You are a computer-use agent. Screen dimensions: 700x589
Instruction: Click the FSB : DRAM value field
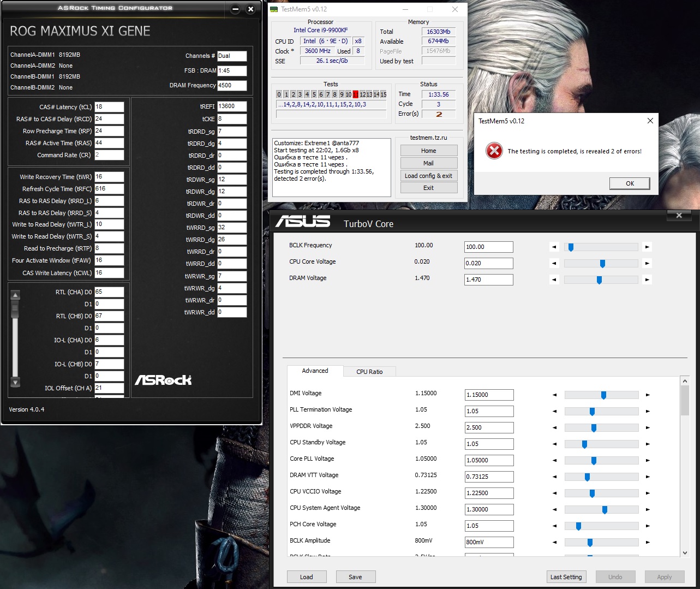(x=232, y=70)
